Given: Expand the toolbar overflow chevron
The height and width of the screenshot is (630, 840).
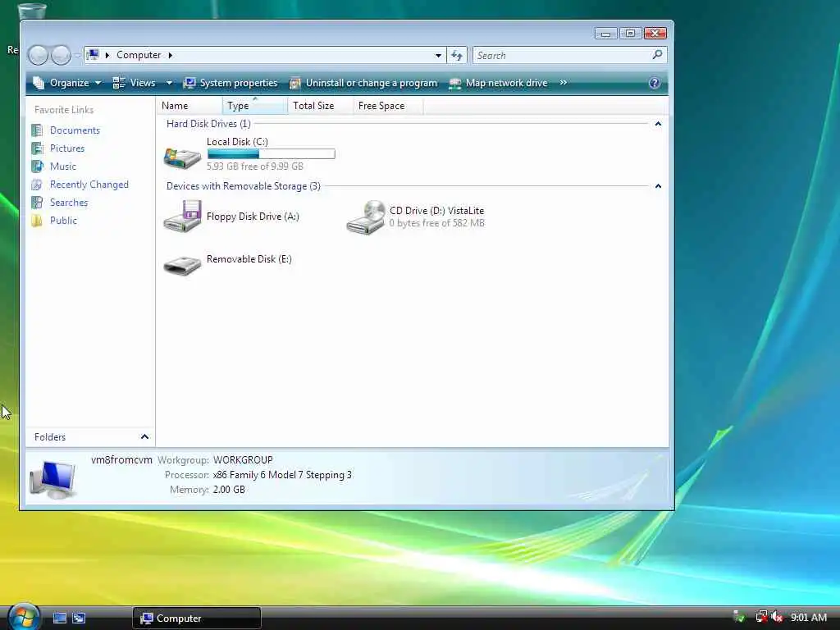Looking at the screenshot, I should coord(563,83).
